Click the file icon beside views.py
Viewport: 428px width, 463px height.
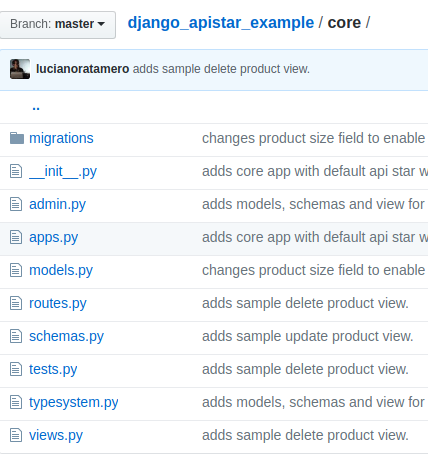click(16, 435)
